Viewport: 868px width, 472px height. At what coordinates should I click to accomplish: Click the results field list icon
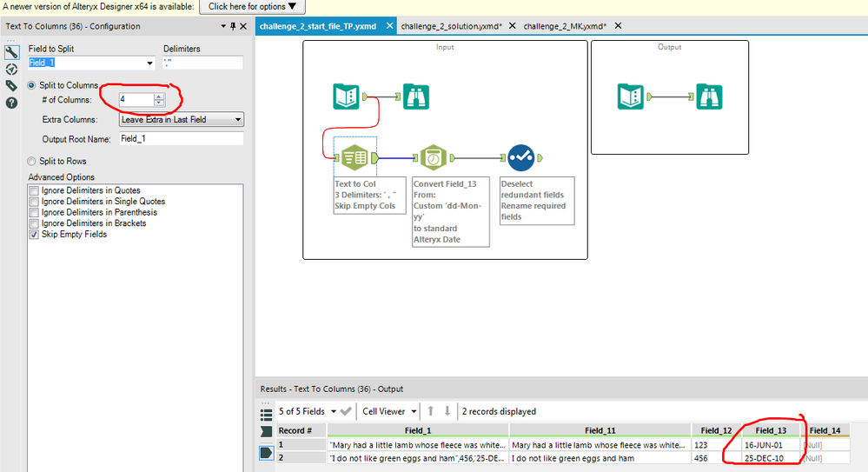click(266, 414)
